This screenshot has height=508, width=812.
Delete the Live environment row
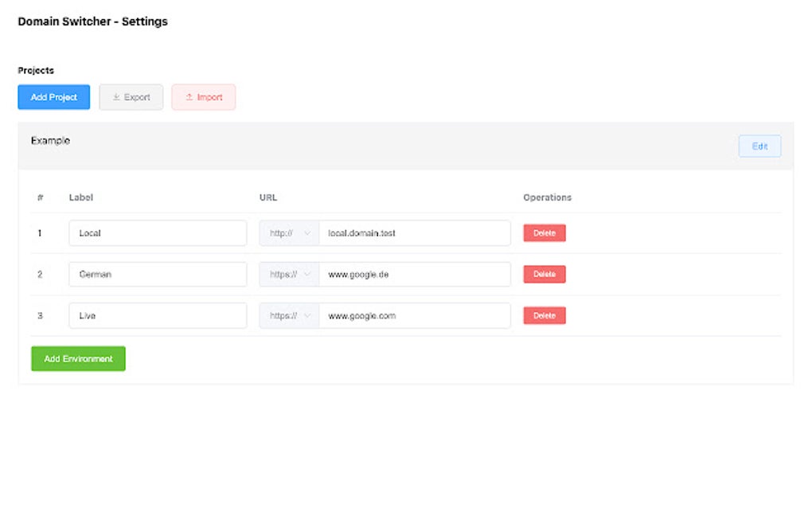pyautogui.click(x=544, y=315)
